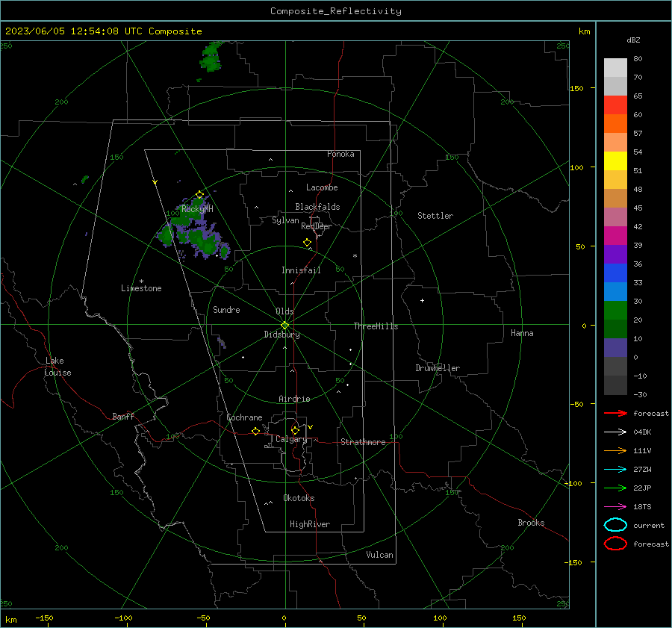
Task: Click the Sundre label
Action: (226, 309)
